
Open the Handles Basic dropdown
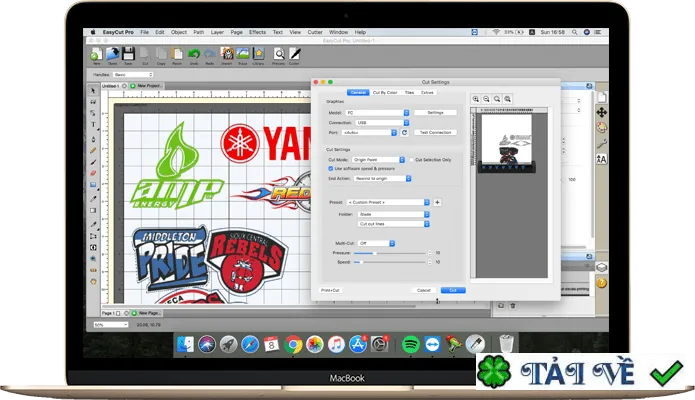pyautogui.click(x=133, y=75)
